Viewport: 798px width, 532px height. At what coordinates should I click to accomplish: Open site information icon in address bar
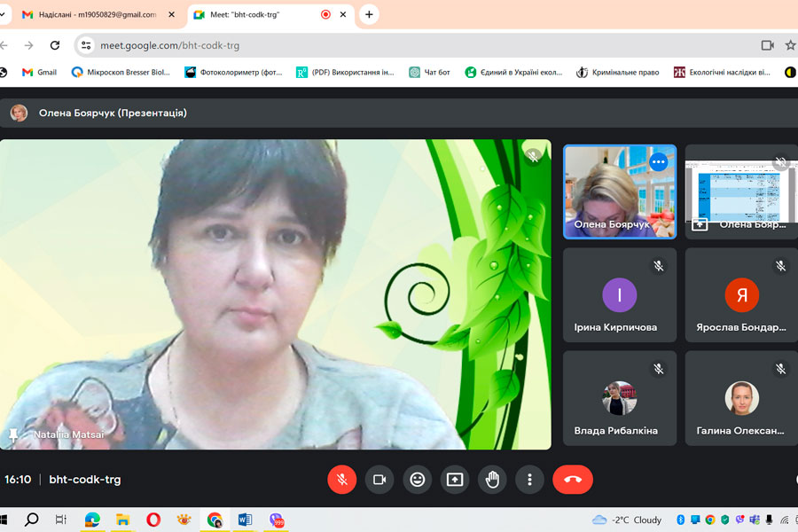click(86, 45)
